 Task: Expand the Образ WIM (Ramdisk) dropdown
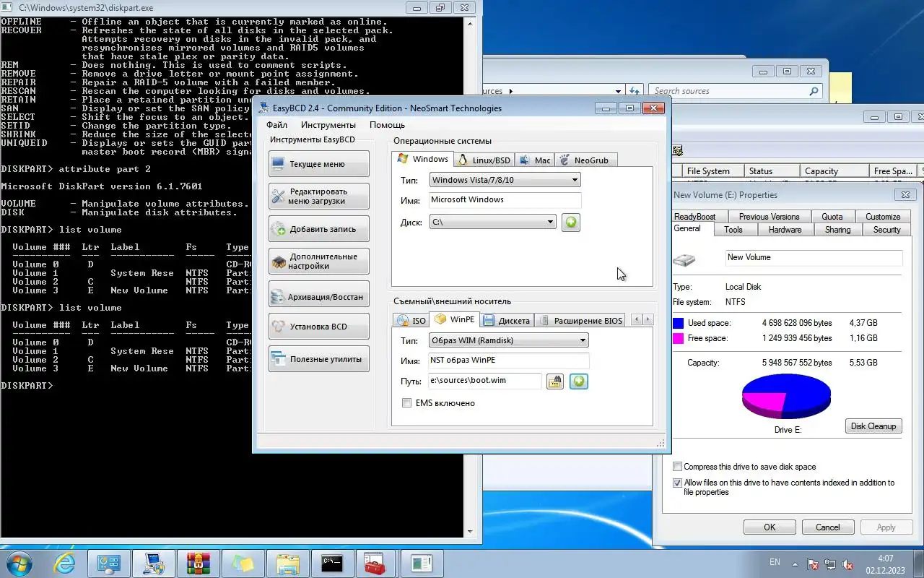[509, 340]
